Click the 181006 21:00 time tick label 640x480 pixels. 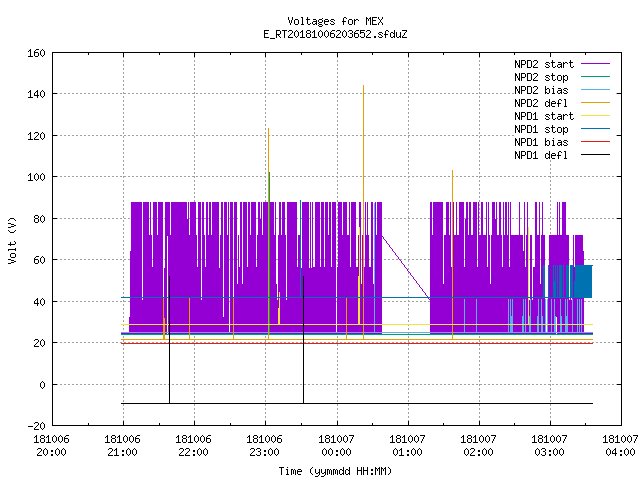point(122,446)
